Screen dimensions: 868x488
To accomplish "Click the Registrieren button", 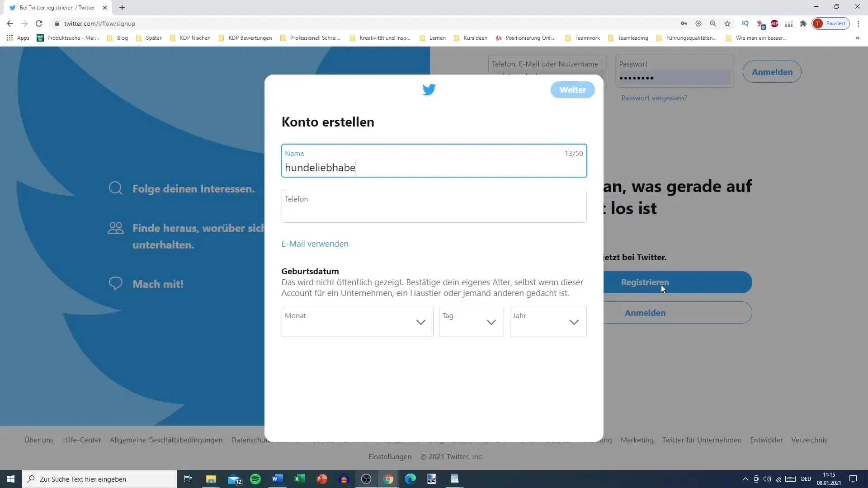I will 645,282.
